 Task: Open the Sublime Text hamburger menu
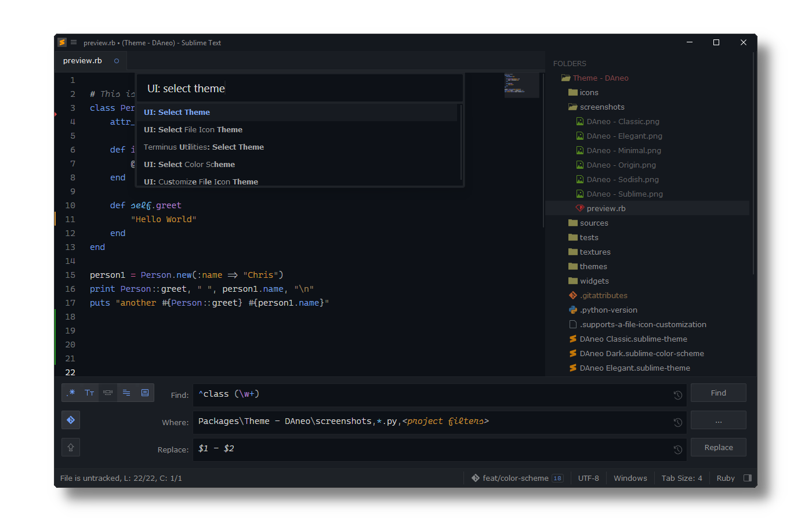(x=74, y=42)
